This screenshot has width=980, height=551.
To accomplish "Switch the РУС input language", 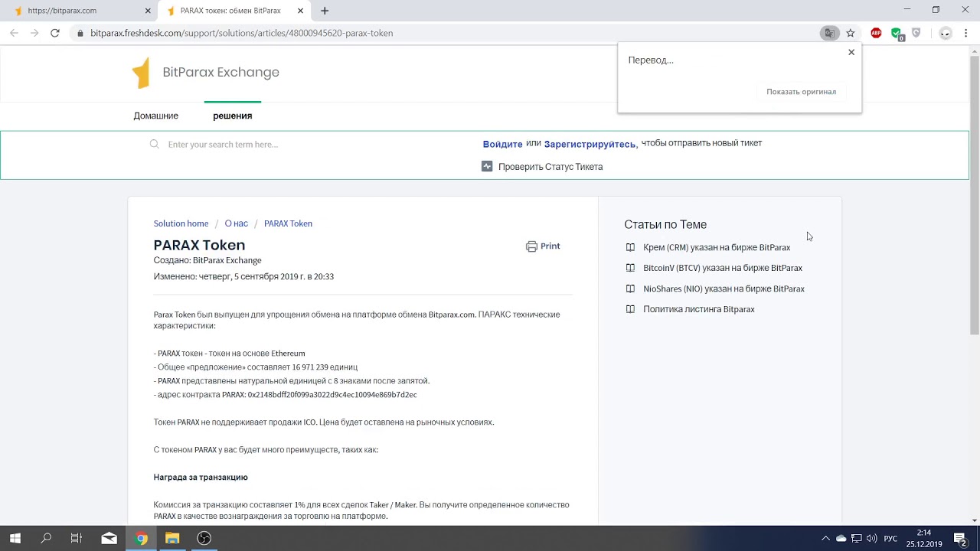I will click(x=890, y=539).
